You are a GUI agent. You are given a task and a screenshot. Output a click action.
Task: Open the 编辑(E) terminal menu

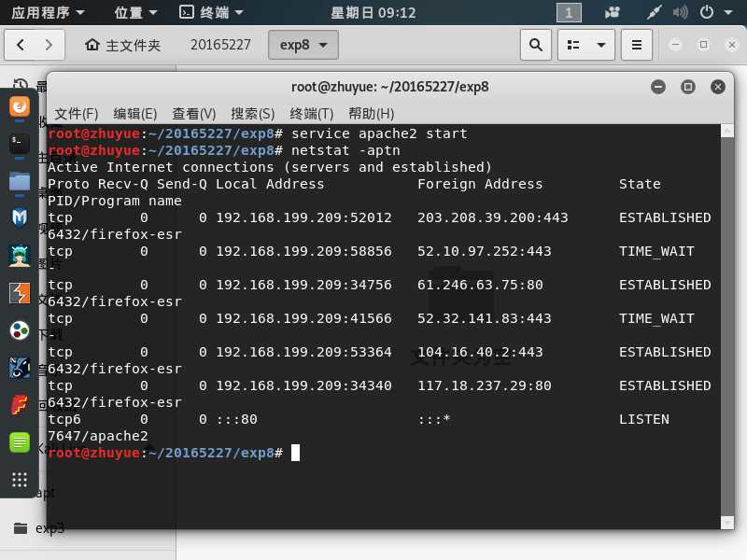(x=134, y=114)
